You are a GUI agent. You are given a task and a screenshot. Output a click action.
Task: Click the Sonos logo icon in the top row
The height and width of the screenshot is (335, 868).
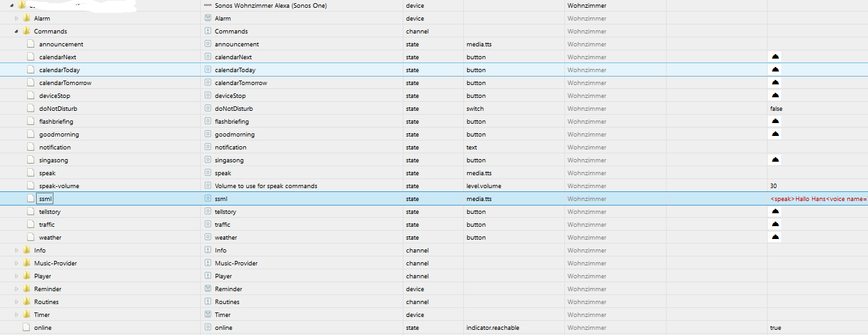pos(208,5)
